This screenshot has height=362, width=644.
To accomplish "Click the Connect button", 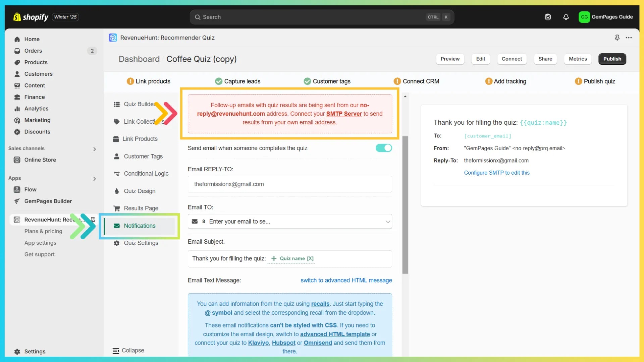I will 512,59.
